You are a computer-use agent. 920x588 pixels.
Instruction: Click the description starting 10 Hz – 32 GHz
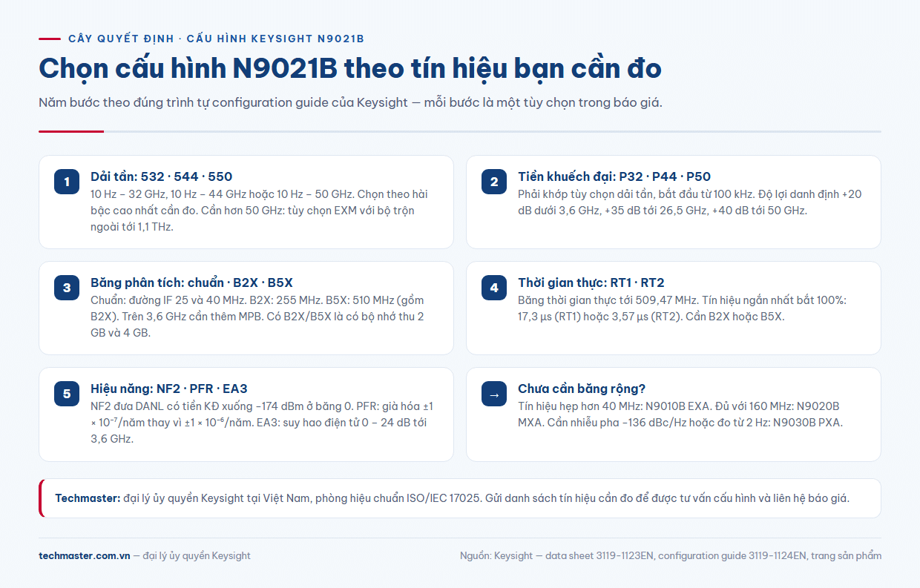click(260, 211)
